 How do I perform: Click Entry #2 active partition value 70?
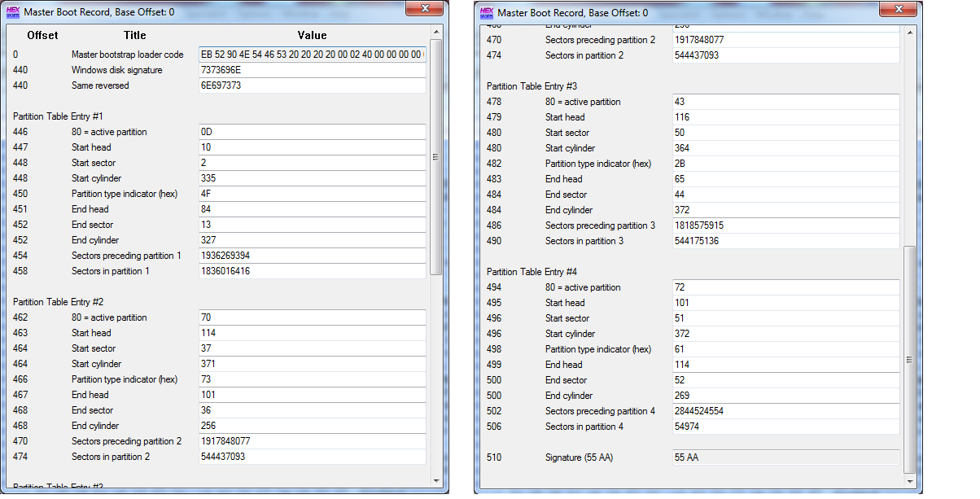(312, 317)
